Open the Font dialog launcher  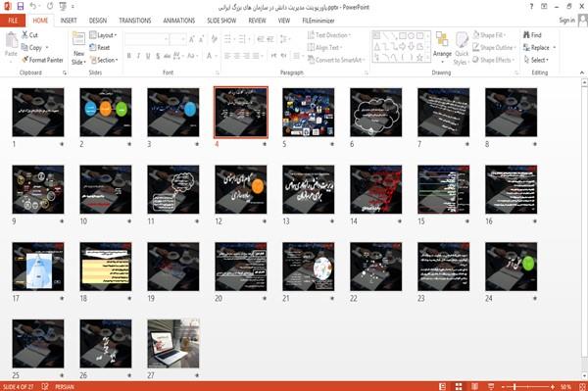tap(217, 73)
